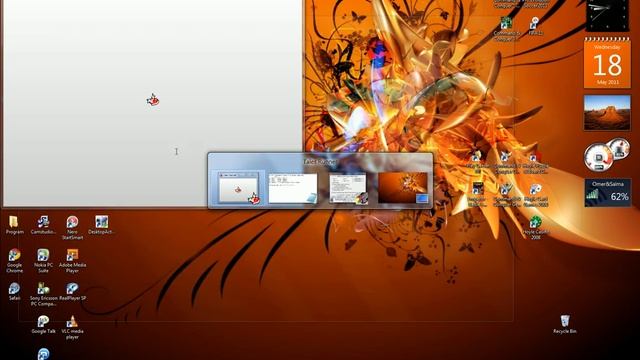Launch Google Chrome from the desktop
This screenshot has height=360, width=640.
[x=14, y=260]
